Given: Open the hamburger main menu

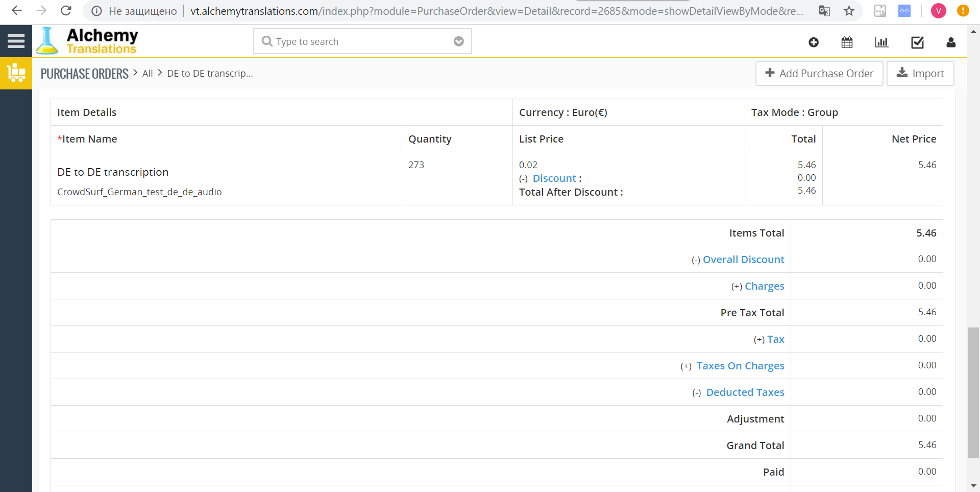Looking at the screenshot, I should [x=16, y=41].
